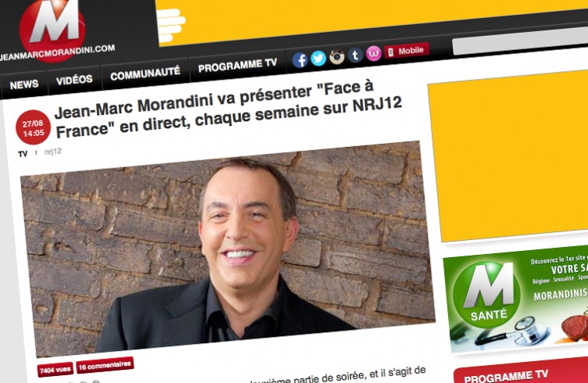The width and height of the screenshot is (588, 383).
Task: Open the VIDÉOS menu
Action: point(74,80)
